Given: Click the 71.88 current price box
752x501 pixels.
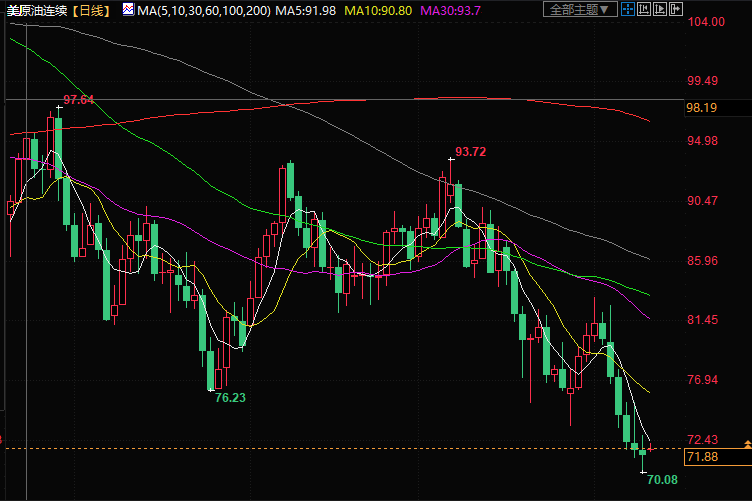Looking at the screenshot, I should [x=703, y=457].
